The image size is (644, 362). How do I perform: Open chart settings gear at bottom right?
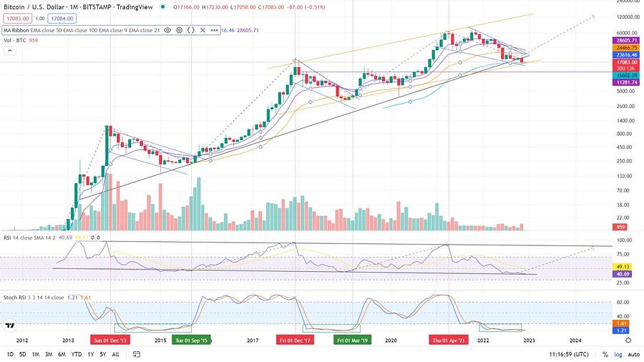click(628, 341)
